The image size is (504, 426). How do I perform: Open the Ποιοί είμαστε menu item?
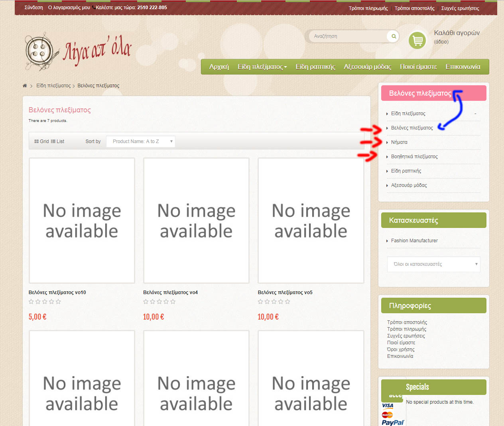pos(418,67)
